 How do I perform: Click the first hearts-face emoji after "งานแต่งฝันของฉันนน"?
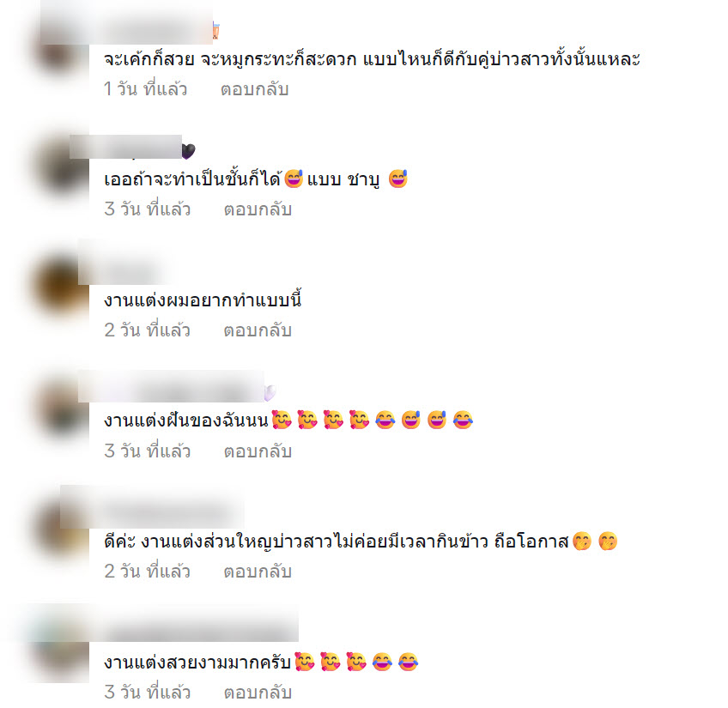[282, 420]
